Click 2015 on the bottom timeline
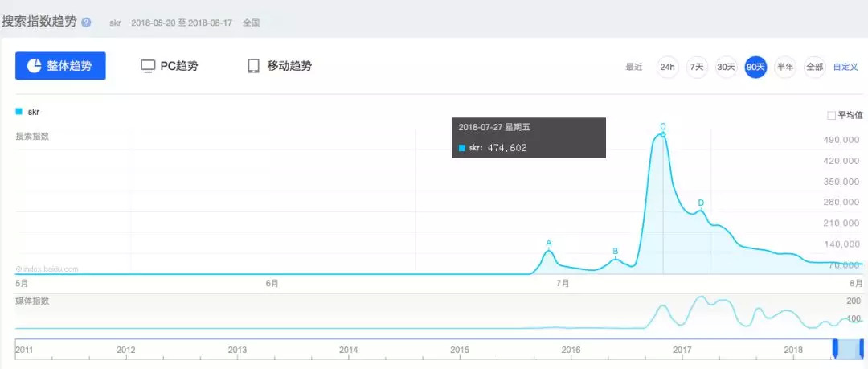The image size is (868, 369). 460,350
